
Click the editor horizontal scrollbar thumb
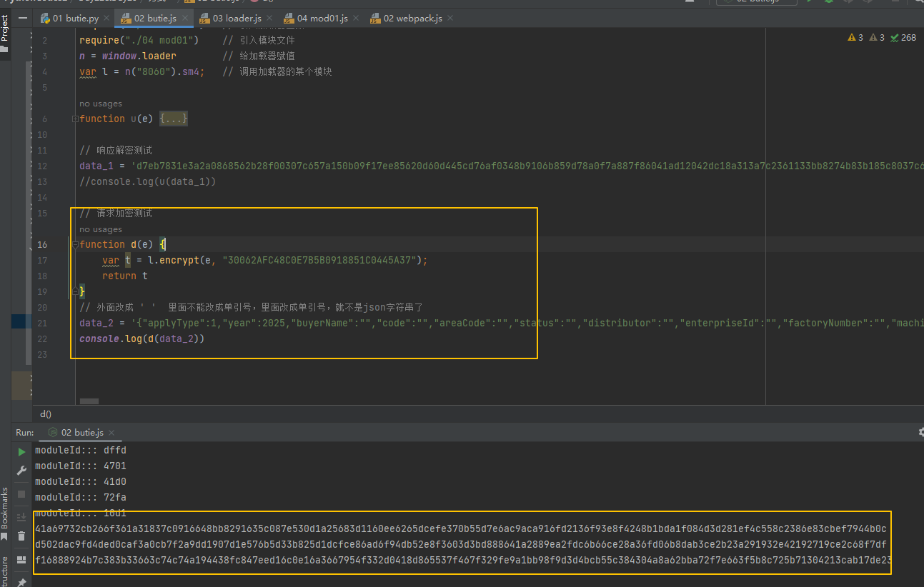pos(89,402)
